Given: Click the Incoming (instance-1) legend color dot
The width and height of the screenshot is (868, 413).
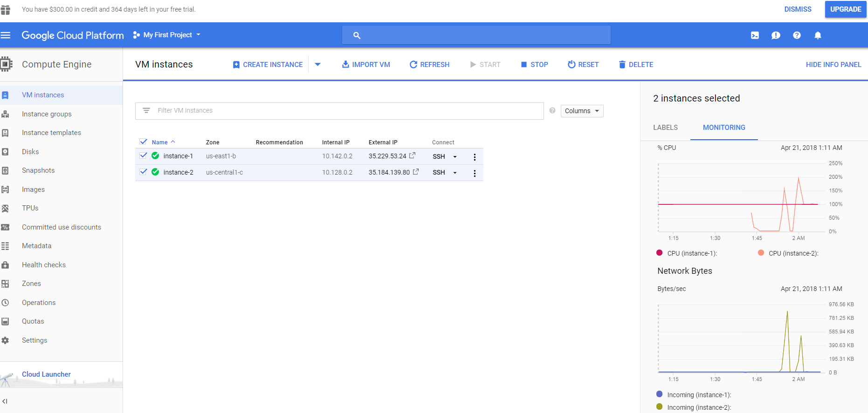Looking at the screenshot, I should coord(659,394).
